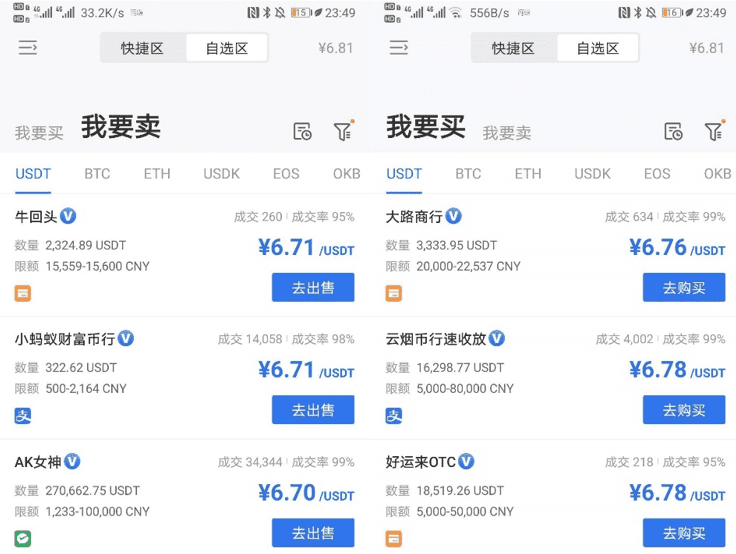Select 自选区 in right screen
The height and width of the screenshot is (554, 736).
(x=598, y=48)
